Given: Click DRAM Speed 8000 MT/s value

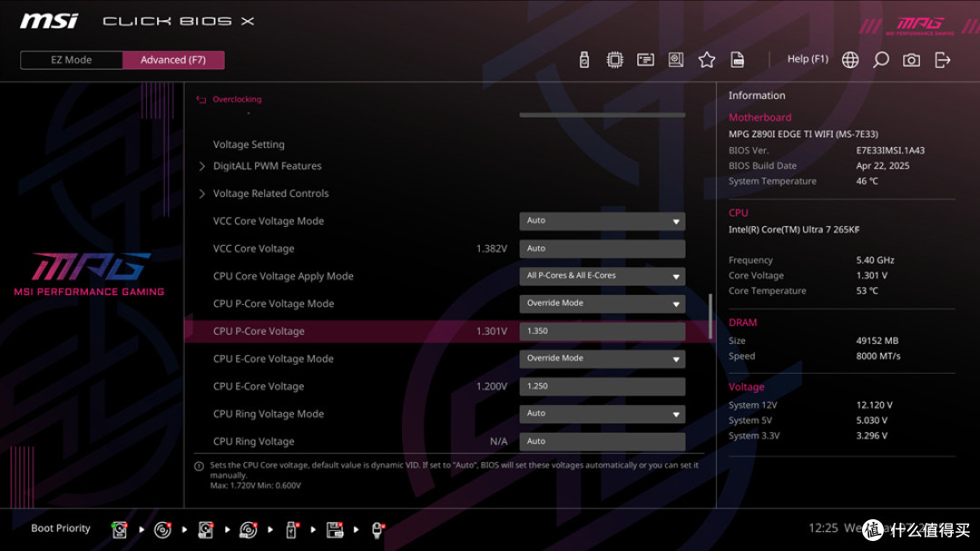Looking at the screenshot, I should coord(878,356).
